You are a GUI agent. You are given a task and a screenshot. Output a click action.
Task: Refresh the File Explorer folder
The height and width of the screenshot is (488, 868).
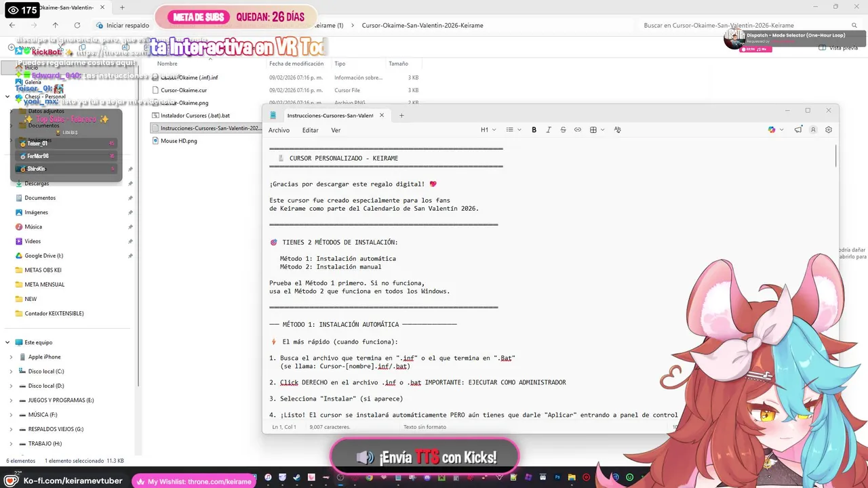[x=77, y=25]
